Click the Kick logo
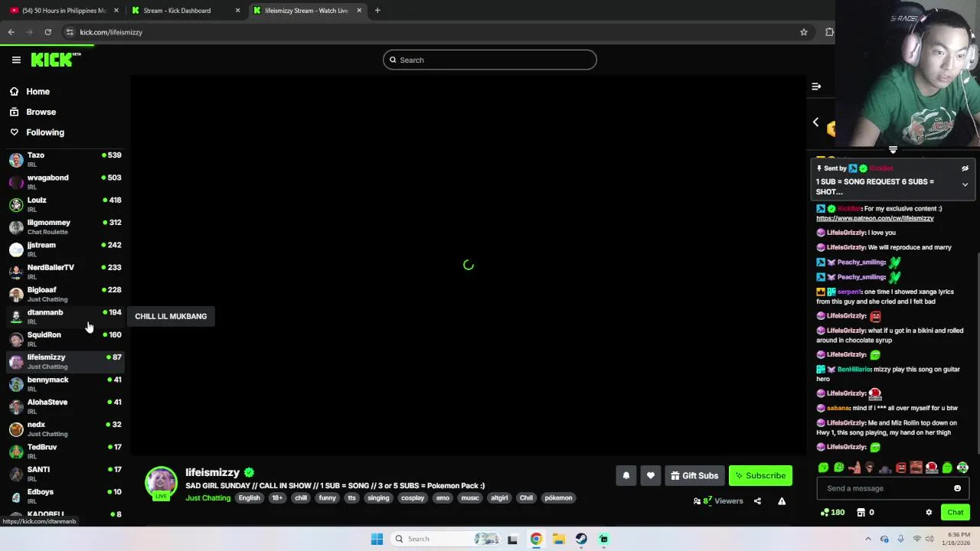This screenshot has height=551, width=980. pyautogui.click(x=55, y=60)
